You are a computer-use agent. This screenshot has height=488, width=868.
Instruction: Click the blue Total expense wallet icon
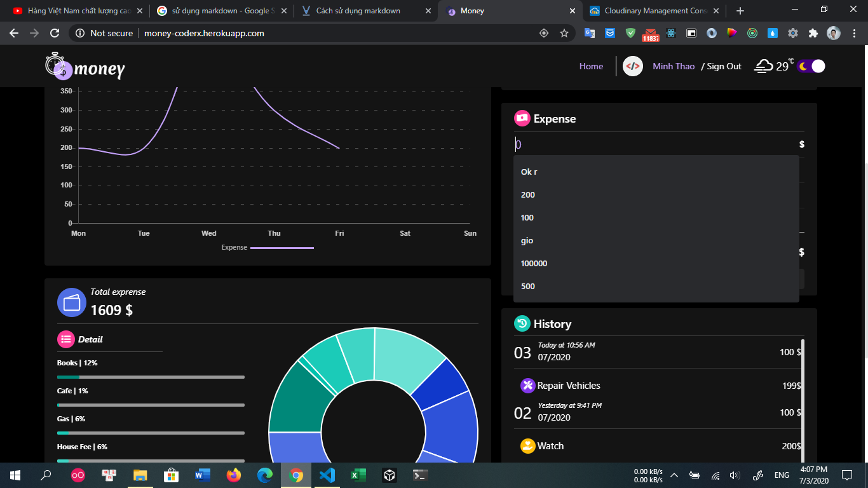71,302
